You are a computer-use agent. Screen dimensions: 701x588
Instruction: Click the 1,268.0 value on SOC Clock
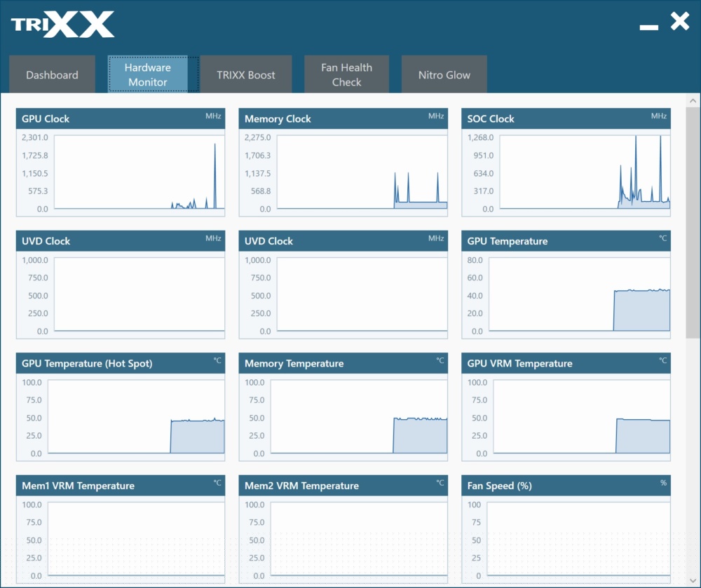481,137
